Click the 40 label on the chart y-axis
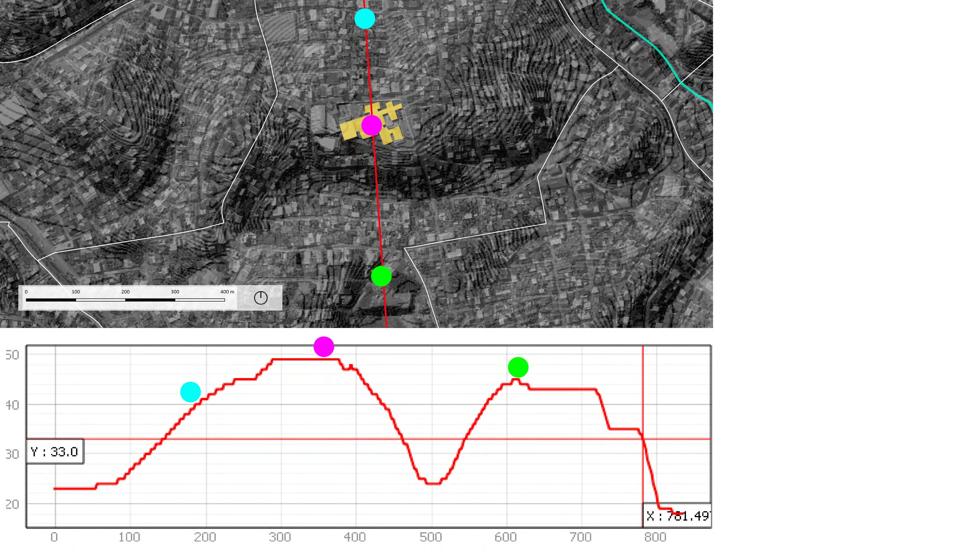Viewport: 980px width, 552px height. pos(12,405)
